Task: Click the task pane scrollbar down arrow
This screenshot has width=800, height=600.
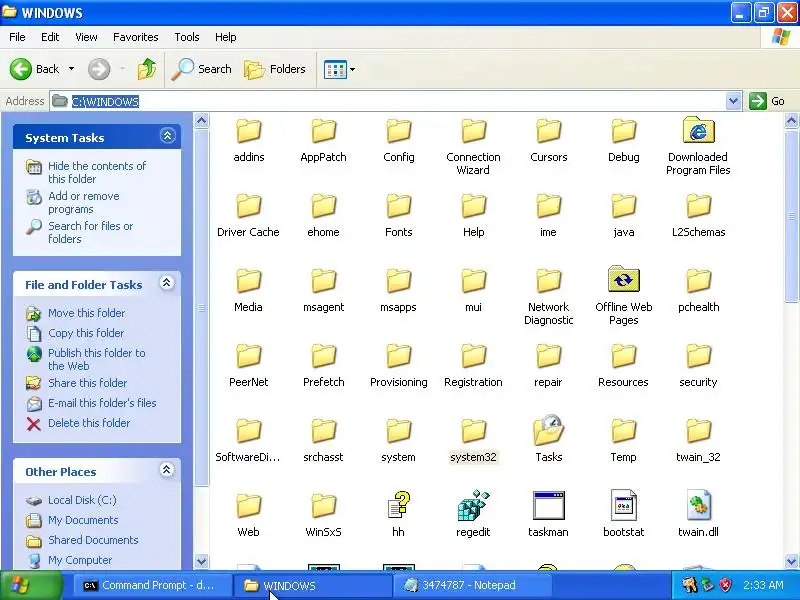Action: point(202,561)
